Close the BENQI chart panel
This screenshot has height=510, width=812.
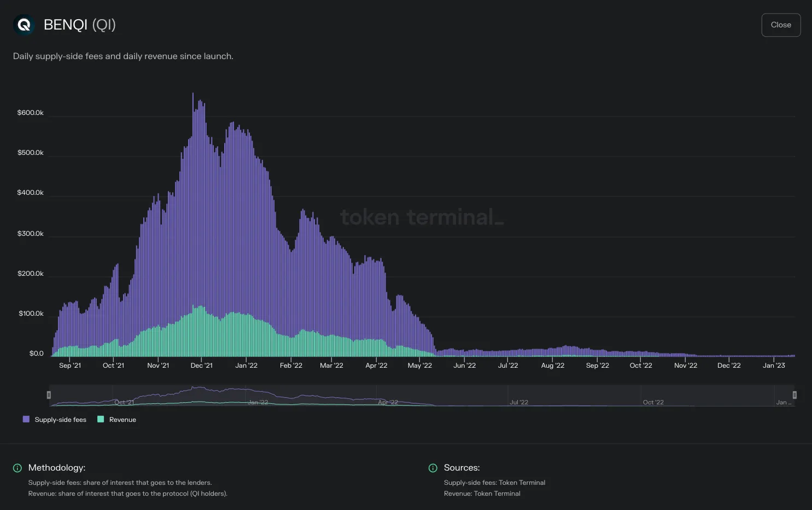(781, 25)
